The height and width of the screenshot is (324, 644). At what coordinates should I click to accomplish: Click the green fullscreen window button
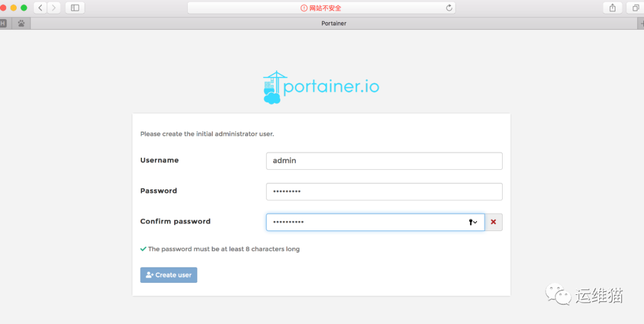[24, 8]
